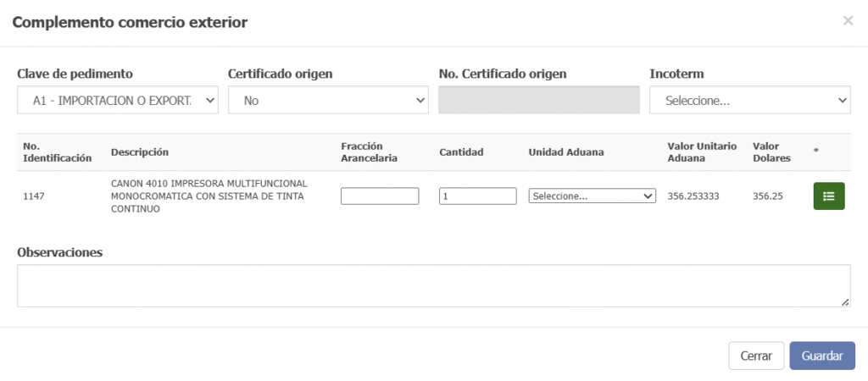The image size is (868, 381).
Task: Click the disabled No. Certificado origen field
Action: click(x=539, y=100)
